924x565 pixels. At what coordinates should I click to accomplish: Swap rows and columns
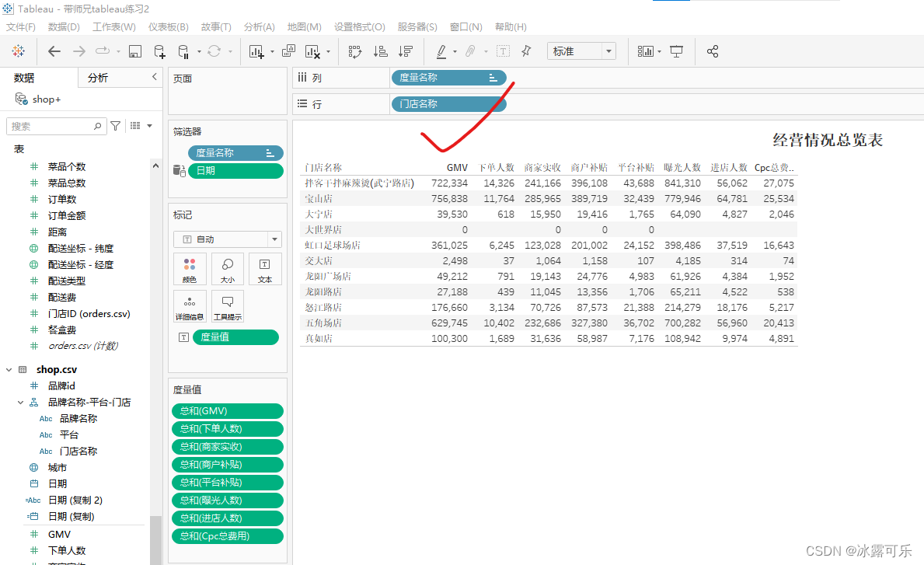354,52
